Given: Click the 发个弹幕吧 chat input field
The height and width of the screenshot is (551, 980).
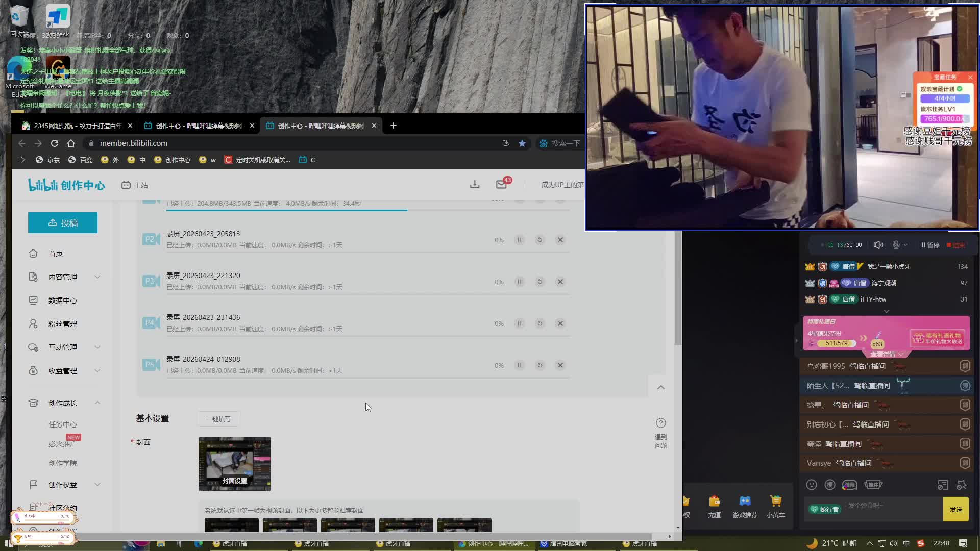Looking at the screenshot, I should coord(893,506).
